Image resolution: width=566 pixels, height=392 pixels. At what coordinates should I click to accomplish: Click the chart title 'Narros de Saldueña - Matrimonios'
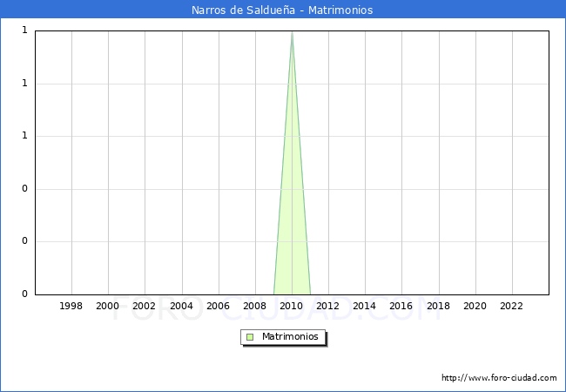(x=282, y=10)
